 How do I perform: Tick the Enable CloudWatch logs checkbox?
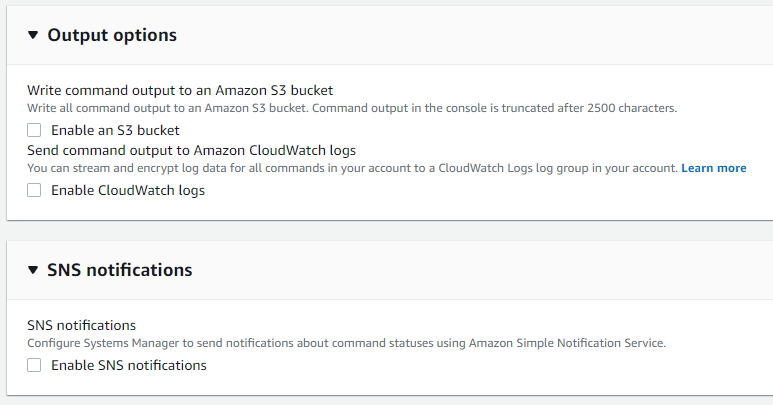pos(34,190)
